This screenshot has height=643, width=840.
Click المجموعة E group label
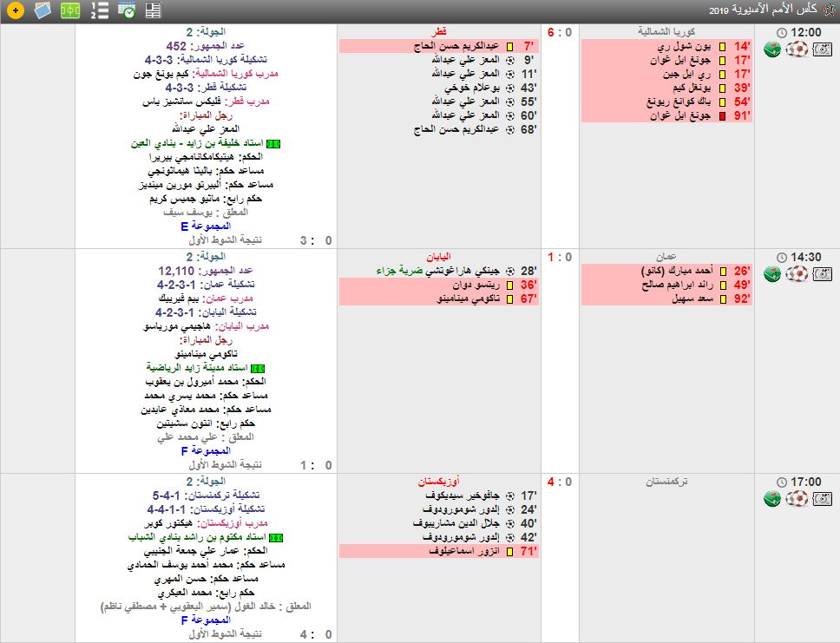click(x=206, y=226)
